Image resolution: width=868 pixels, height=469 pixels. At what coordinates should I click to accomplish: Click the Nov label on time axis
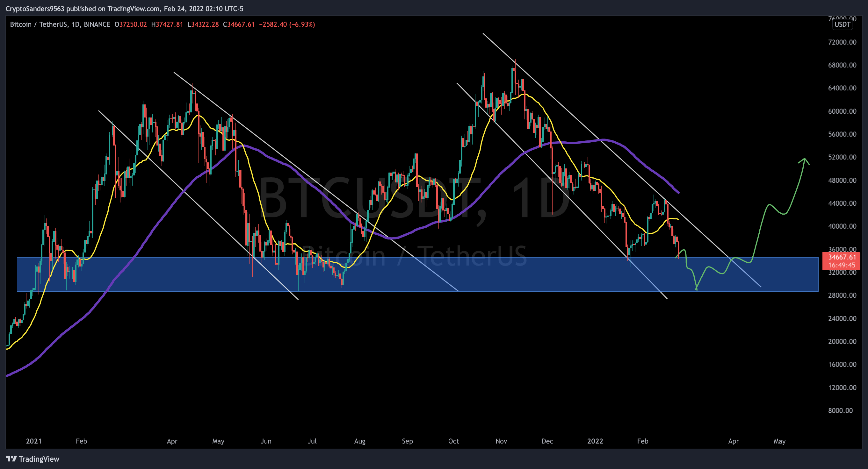(x=501, y=441)
